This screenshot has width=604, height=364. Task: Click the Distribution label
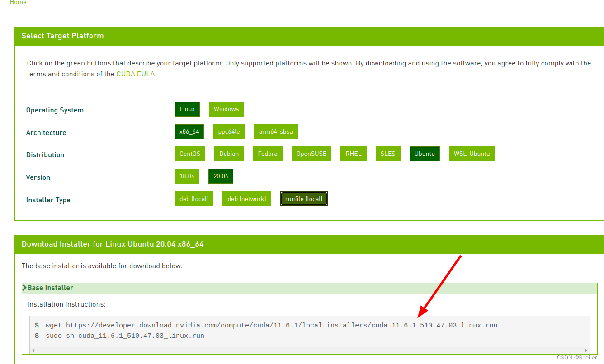point(45,155)
